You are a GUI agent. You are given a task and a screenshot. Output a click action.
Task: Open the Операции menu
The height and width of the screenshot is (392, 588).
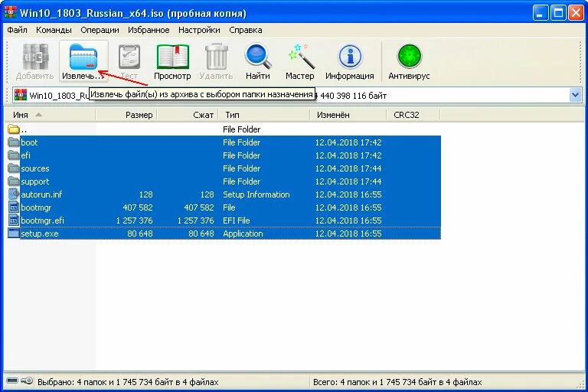pos(100,30)
